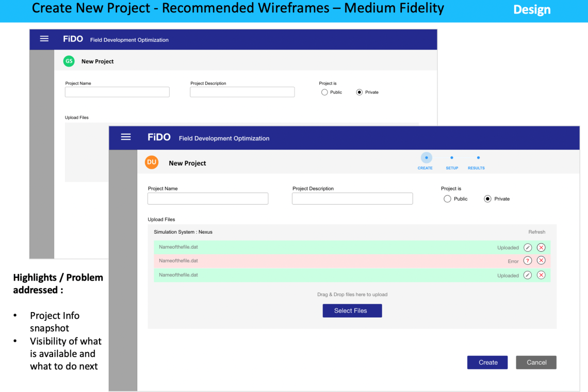Click the FiDO logo in front window
Image resolution: width=588 pixels, height=392 pixels.
159,137
